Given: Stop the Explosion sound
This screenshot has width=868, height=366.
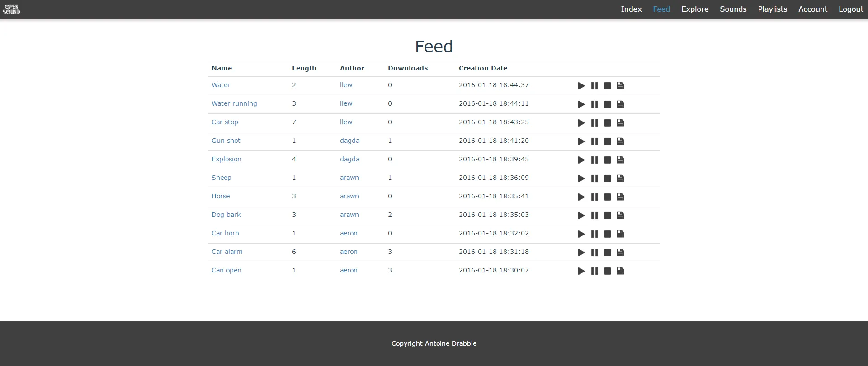Looking at the screenshot, I should [608, 160].
